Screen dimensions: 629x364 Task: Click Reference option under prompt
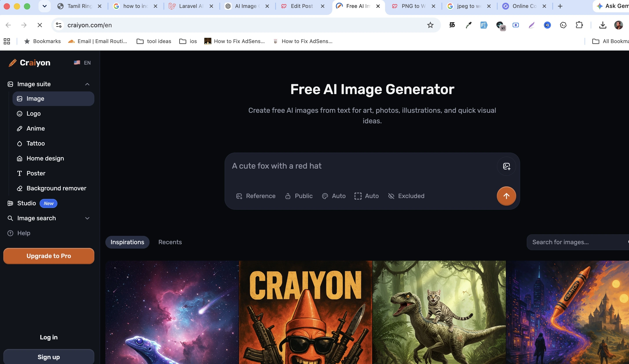256,196
